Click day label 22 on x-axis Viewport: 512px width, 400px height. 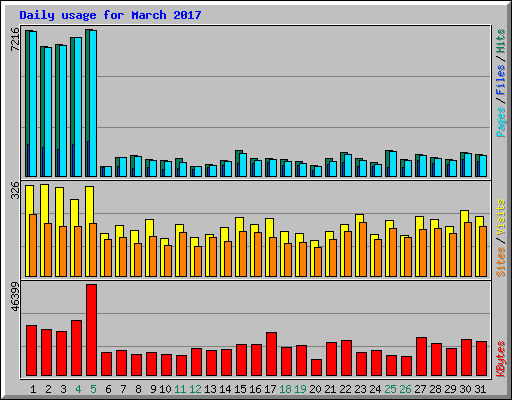pos(345,389)
